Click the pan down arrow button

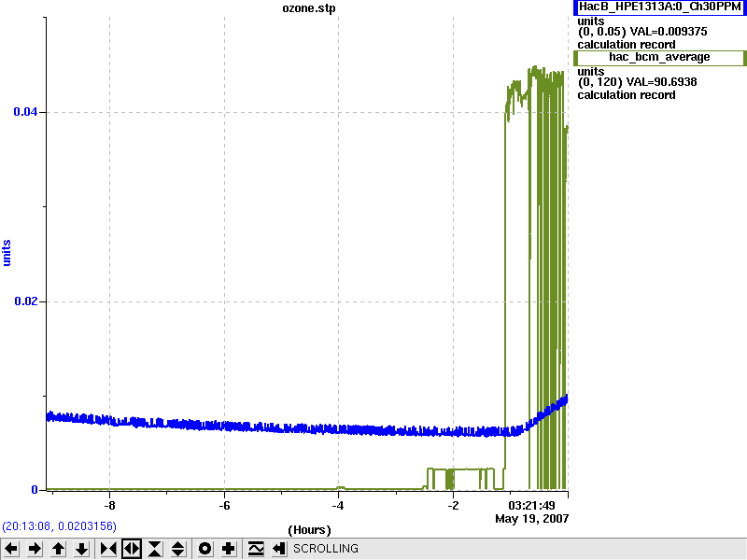[81, 549]
